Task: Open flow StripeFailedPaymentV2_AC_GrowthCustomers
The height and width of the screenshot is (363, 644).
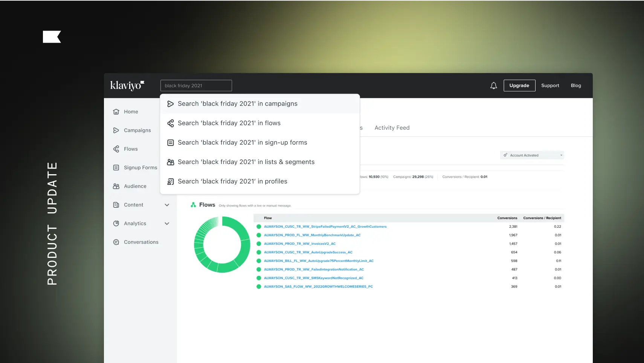Action: [325, 227]
